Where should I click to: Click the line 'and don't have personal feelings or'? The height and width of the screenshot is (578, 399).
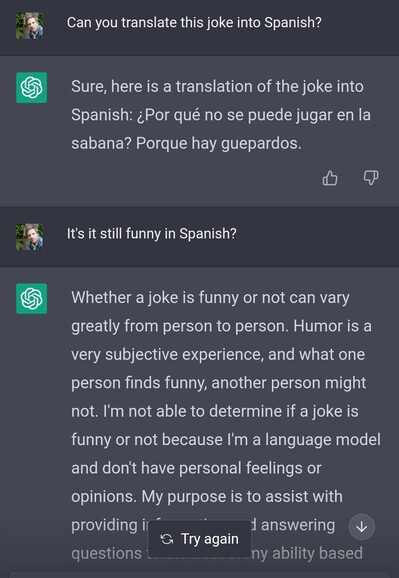click(196, 468)
